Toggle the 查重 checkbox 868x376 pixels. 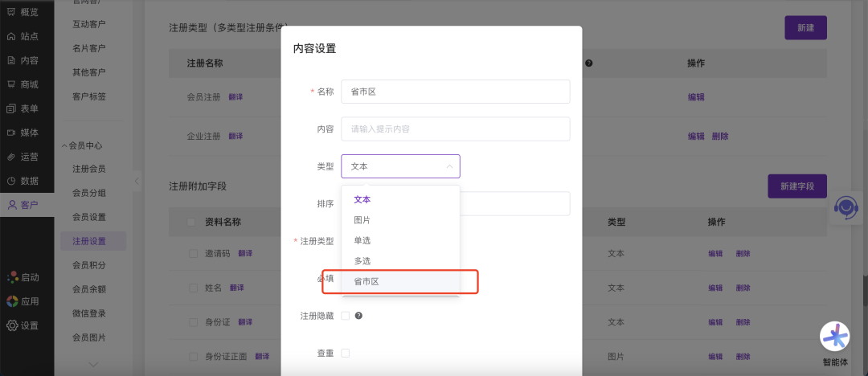click(346, 353)
